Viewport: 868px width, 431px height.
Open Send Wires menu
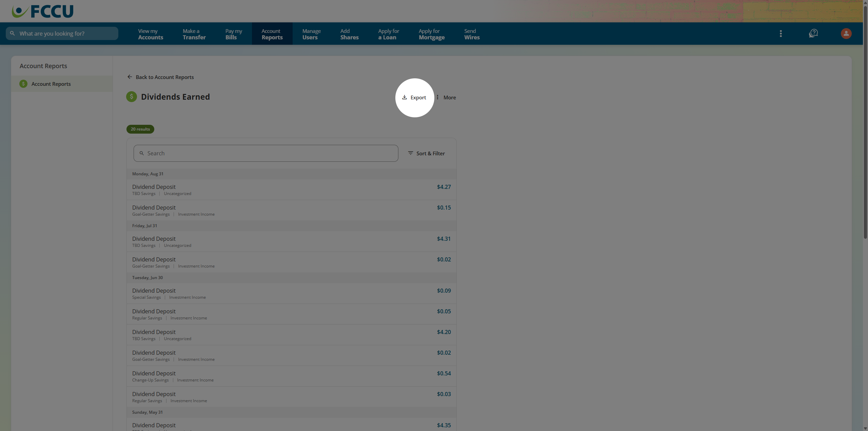472,34
